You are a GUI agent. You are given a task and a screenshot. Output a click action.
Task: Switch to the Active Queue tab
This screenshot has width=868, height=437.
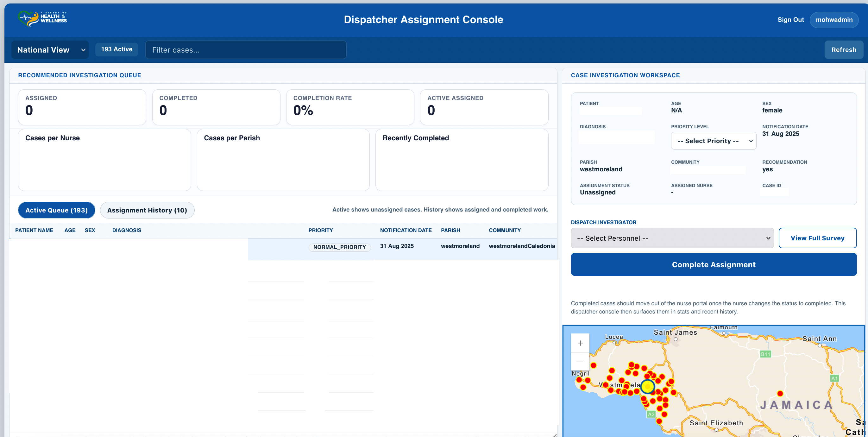click(x=56, y=210)
